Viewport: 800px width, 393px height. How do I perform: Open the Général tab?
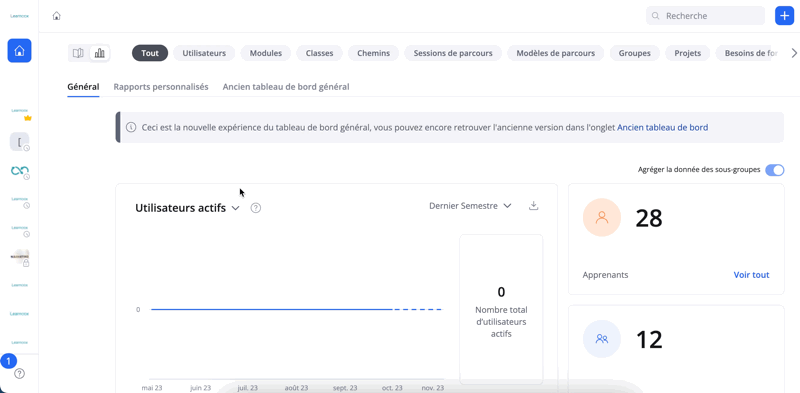[x=83, y=87]
